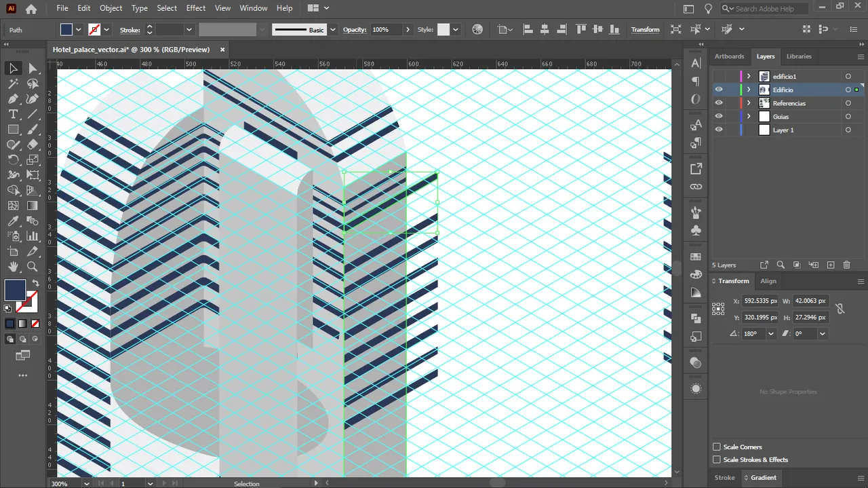Hide Layer 1 with eye icon
The width and height of the screenshot is (868, 488).
[x=719, y=130]
